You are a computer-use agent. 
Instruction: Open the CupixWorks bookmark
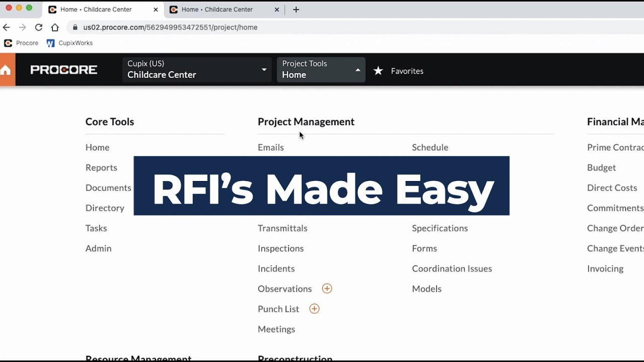69,43
